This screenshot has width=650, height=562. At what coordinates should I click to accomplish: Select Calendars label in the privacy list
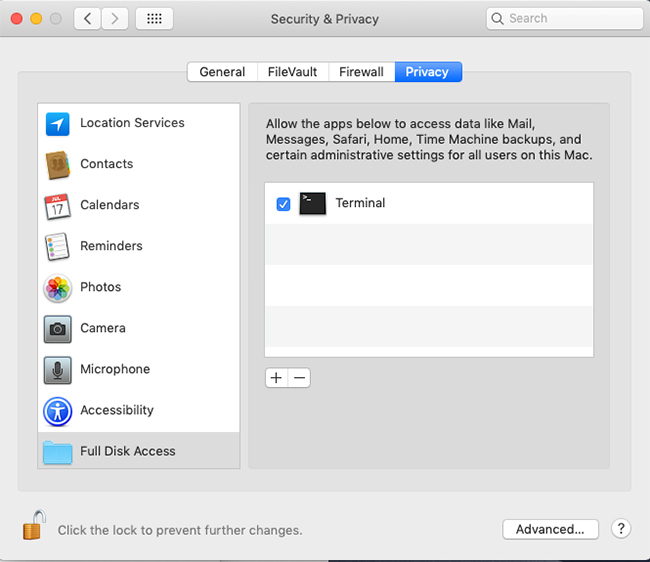click(x=110, y=205)
